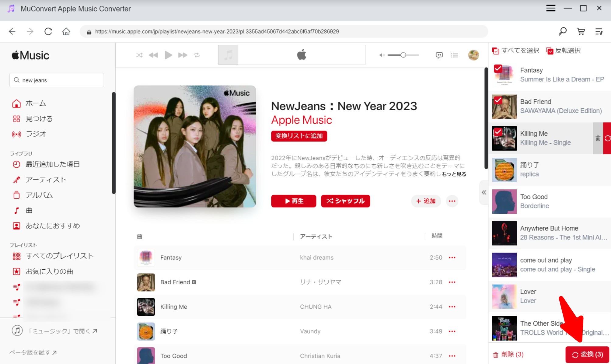This screenshot has width=611, height=364.
Task: Toggle the すべてを選択 checkbox
Action: coord(496,51)
